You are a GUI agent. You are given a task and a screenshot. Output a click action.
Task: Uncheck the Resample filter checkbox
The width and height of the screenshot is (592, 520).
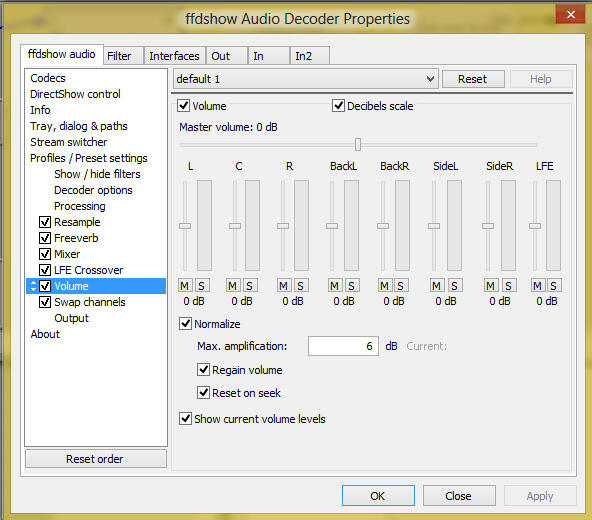point(45,222)
